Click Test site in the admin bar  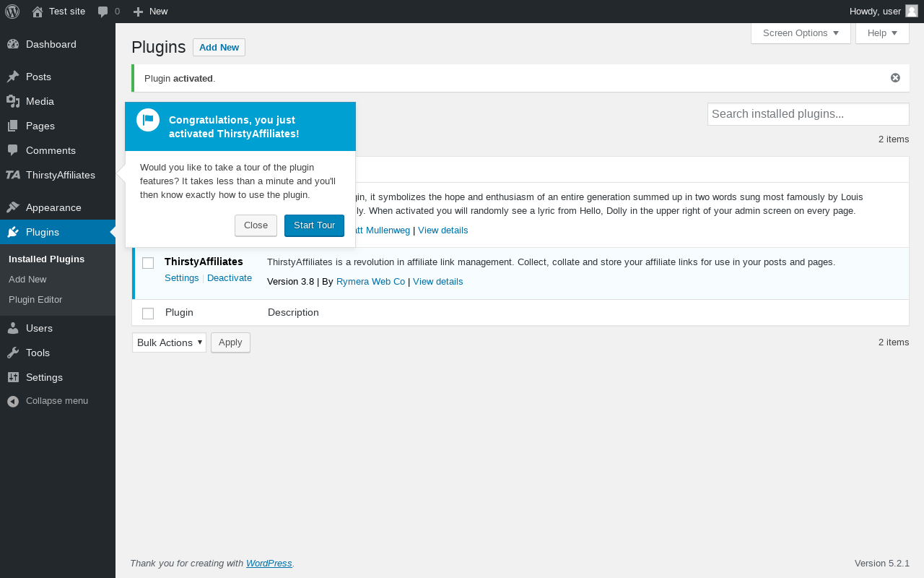67,12
